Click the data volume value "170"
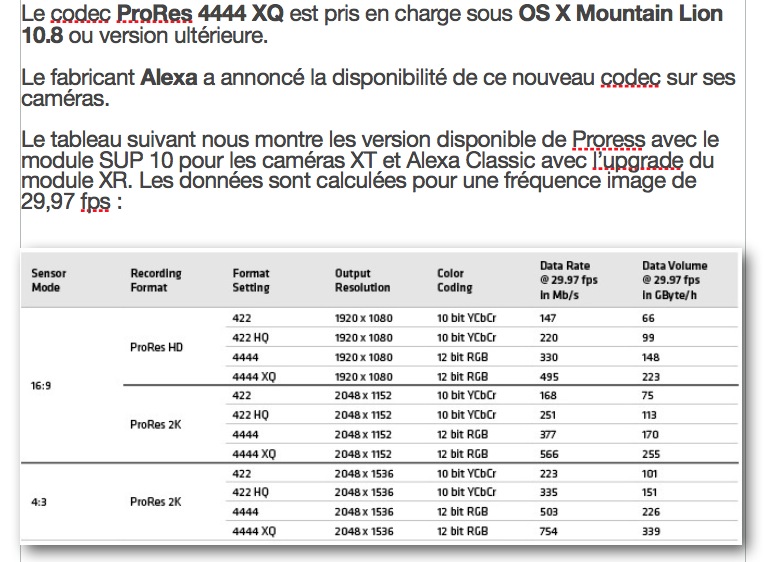Image resolution: width=766 pixels, height=562 pixels. [650, 434]
